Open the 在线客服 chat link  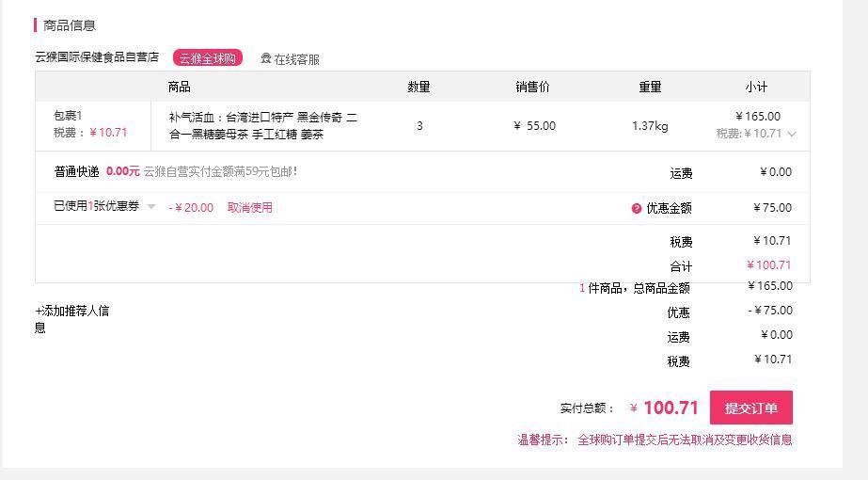297,58
